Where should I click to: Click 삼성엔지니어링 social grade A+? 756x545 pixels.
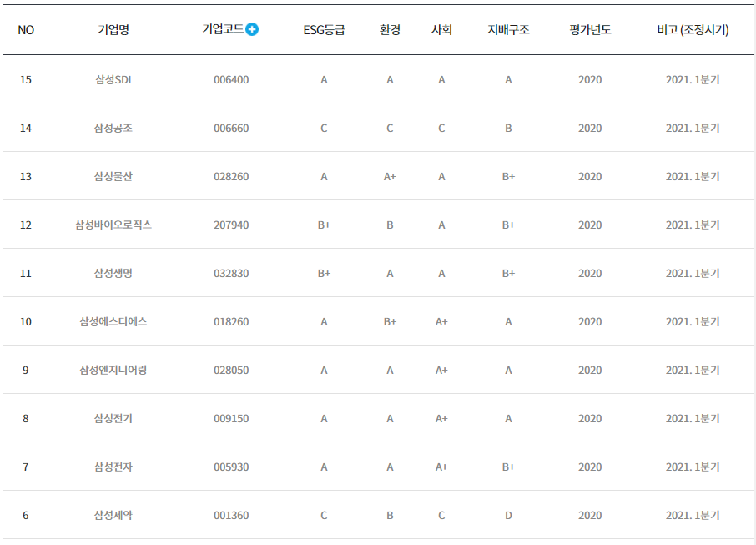point(441,370)
